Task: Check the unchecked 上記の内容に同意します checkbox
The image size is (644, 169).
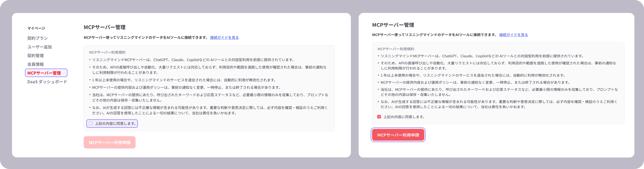Action: (91, 124)
